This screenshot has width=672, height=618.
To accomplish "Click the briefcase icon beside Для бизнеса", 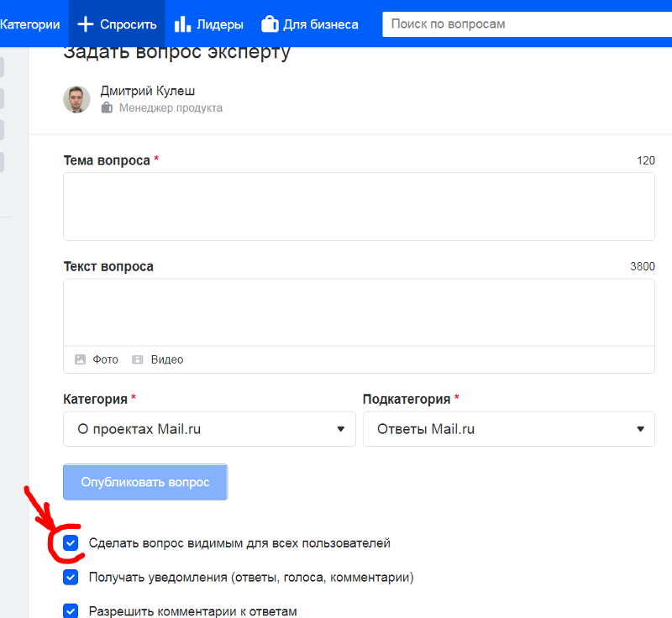I will [x=270, y=24].
